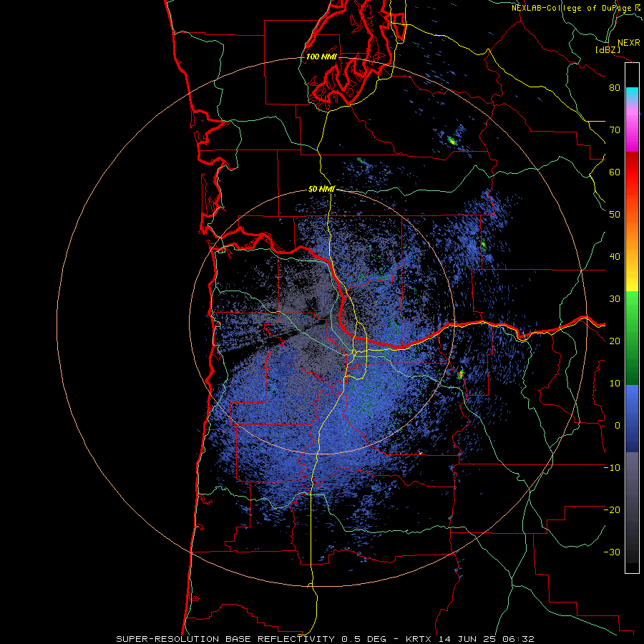Image resolution: width=644 pixels, height=644 pixels.
Task: Click the 50 NMI range ring label
Action: (x=321, y=190)
